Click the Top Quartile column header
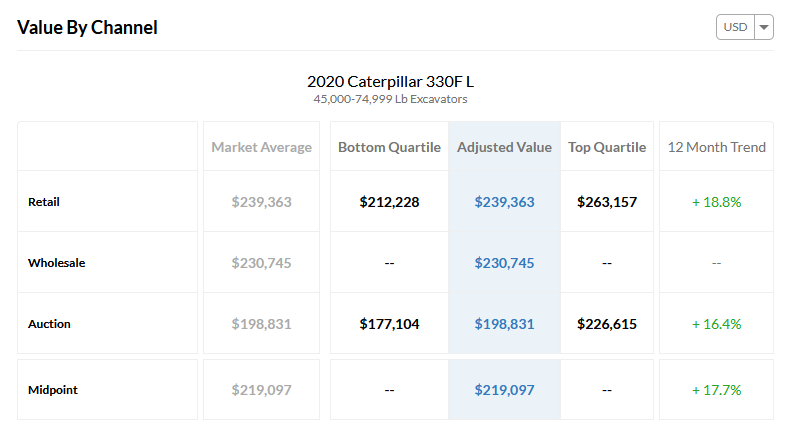Viewport: 791px width, 431px height. click(607, 147)
